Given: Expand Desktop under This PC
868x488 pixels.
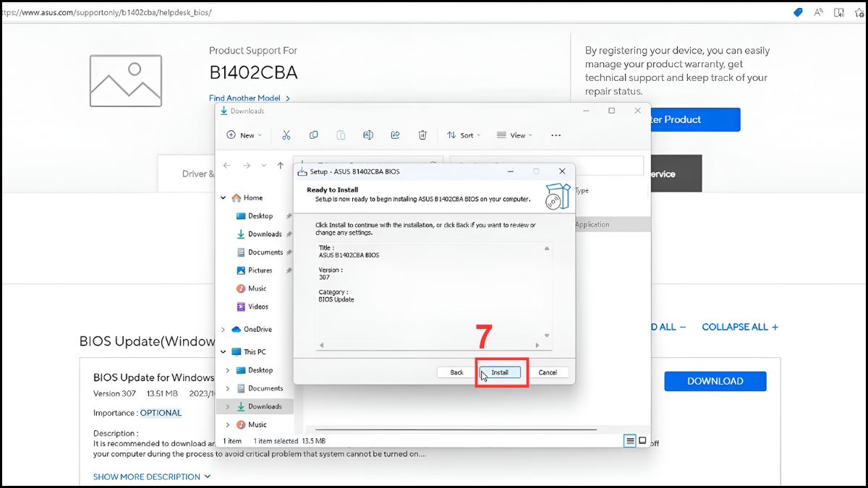Looking at the screenshot, I should 228,370.
